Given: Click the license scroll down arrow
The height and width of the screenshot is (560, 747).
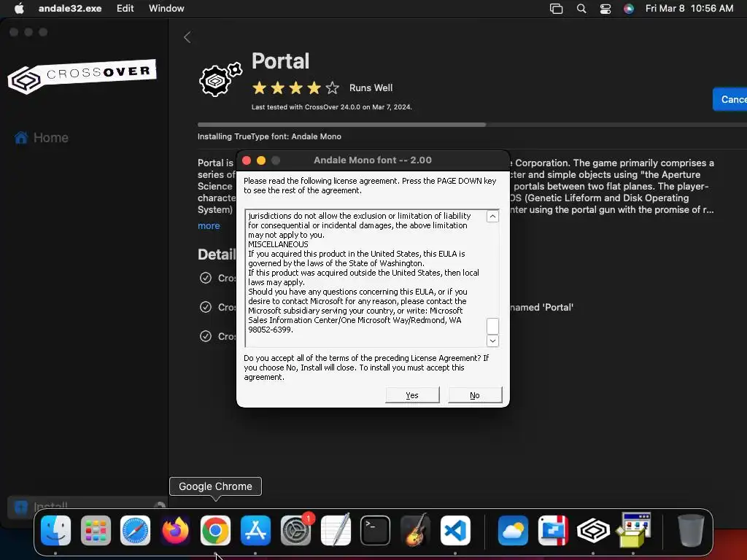Looking at the screenshot, I should [492, 341].
